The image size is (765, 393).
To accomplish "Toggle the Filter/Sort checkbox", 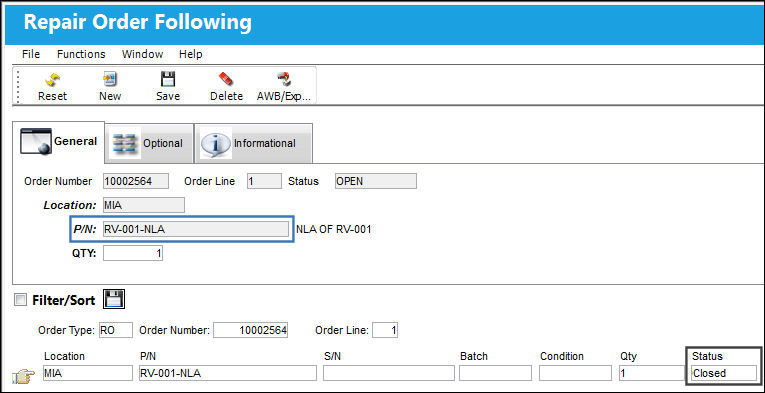I will pyautogui.click(x=20, y=299).
